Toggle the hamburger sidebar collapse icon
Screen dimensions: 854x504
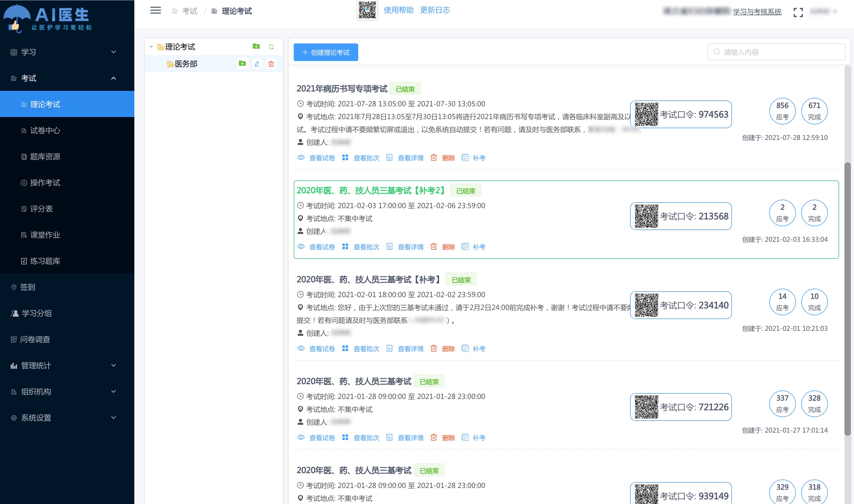point(155,11)
